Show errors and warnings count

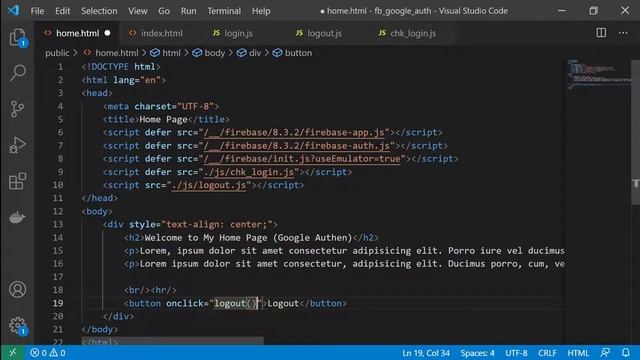pos(48,353)
